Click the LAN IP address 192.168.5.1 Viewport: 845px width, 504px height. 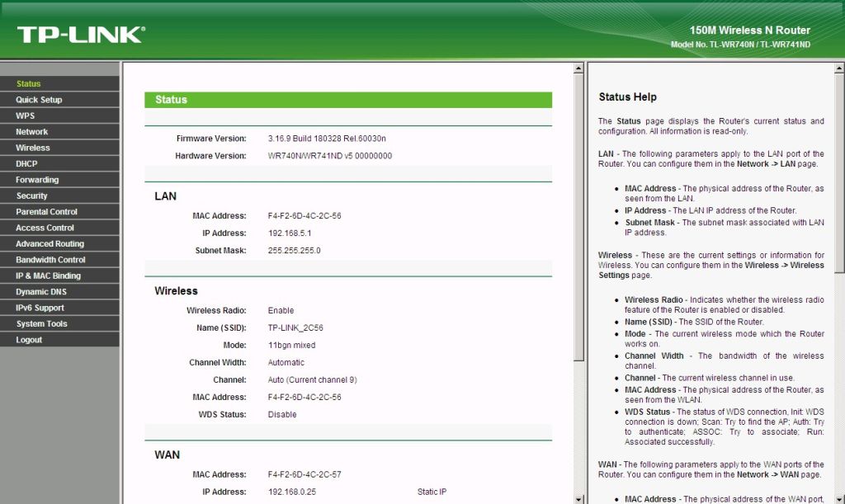(x=290, y=233)
